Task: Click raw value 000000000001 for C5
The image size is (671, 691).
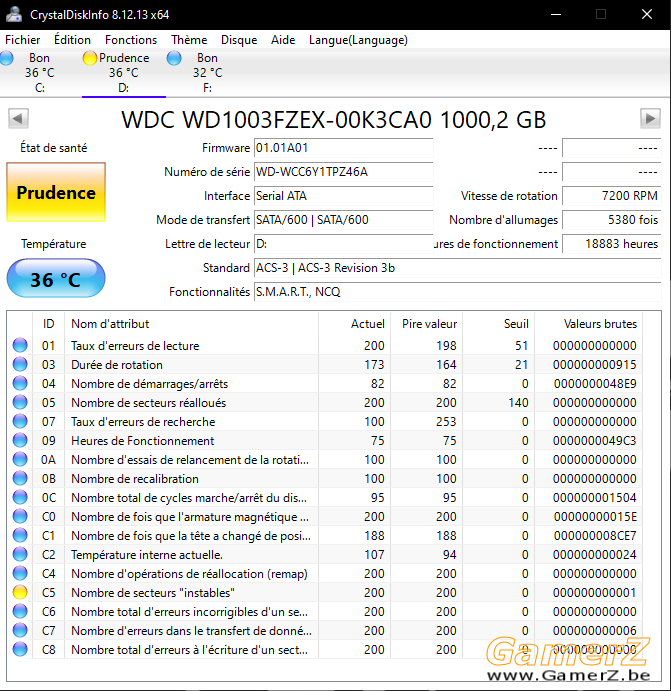Action: (x=594, y=592)
